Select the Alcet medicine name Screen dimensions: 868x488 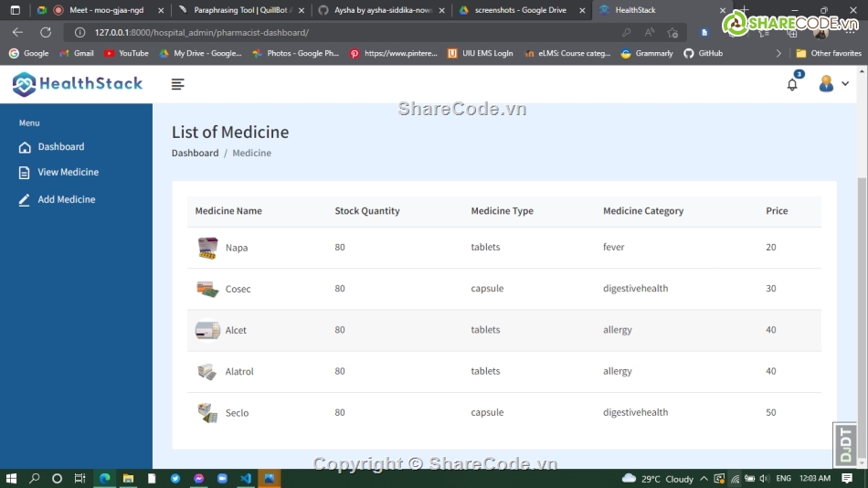(x=236, y=330)
